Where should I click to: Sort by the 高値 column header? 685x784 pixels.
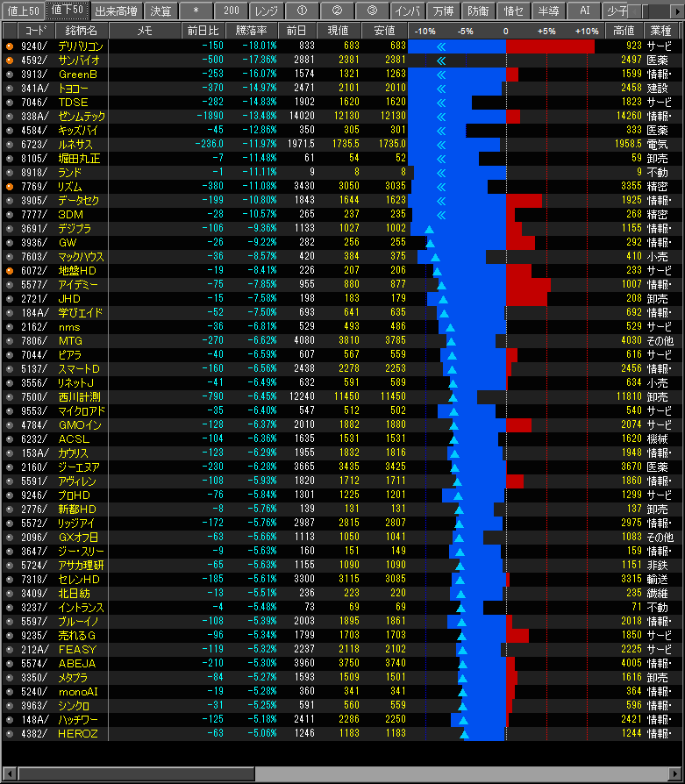coord(624,31)
